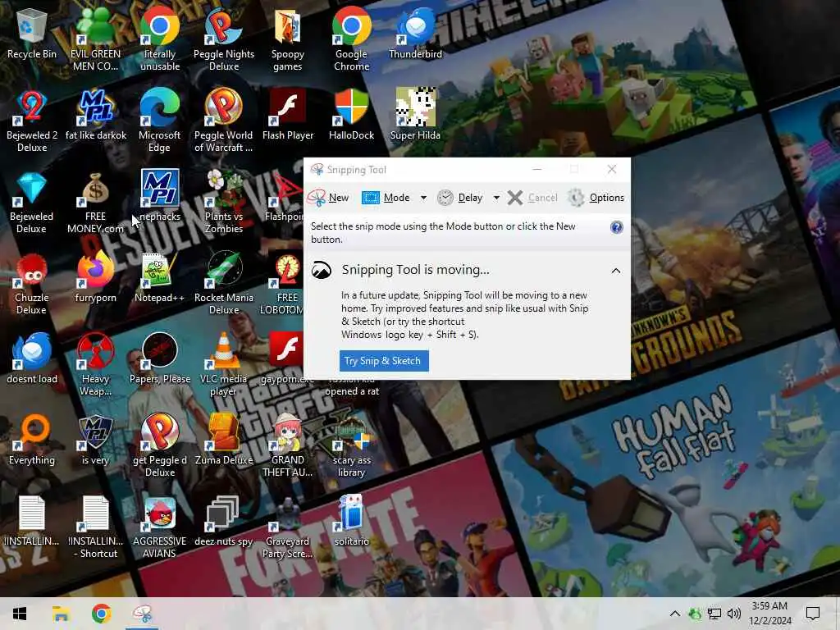Select VLC media player icon
The width and height of the screenshot is (840, 630).
224,365
